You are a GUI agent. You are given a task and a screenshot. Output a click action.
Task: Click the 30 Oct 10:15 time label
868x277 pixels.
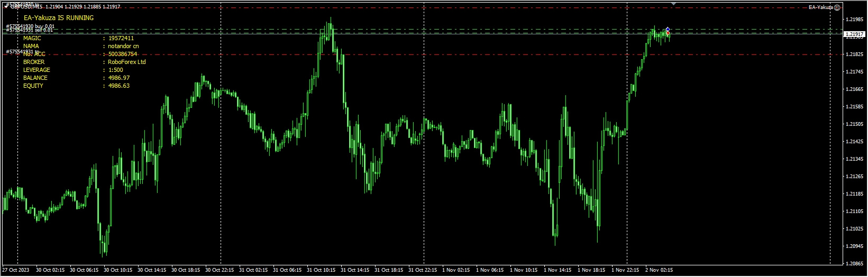[118, 270]
